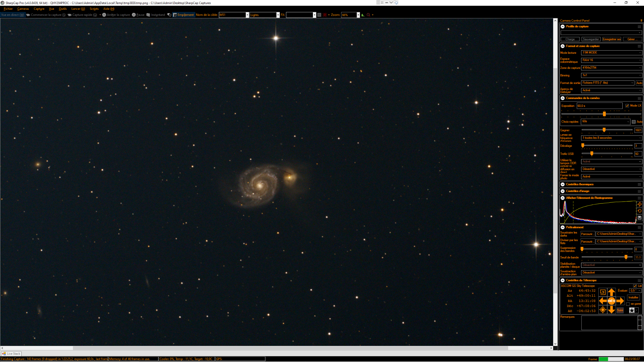Pin the Camera Control Panel

pyautogui.click(x=641, y=21)
